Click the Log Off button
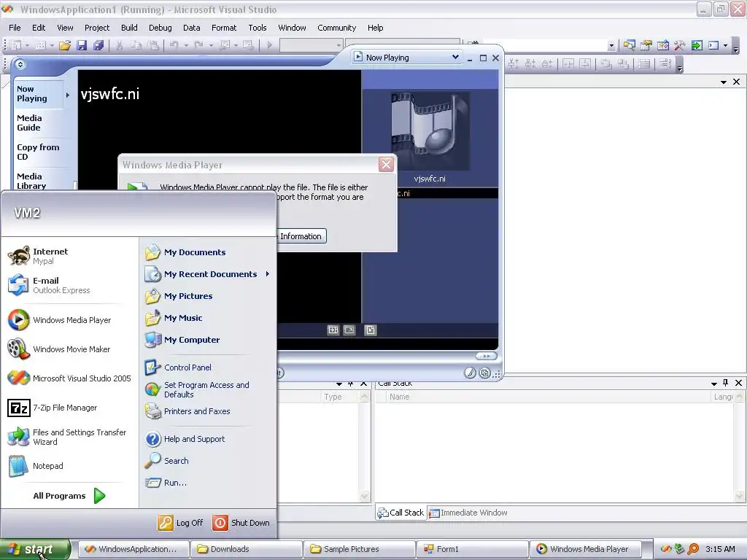747x560 pixels. pyautogui.click(x=180, y=522)
